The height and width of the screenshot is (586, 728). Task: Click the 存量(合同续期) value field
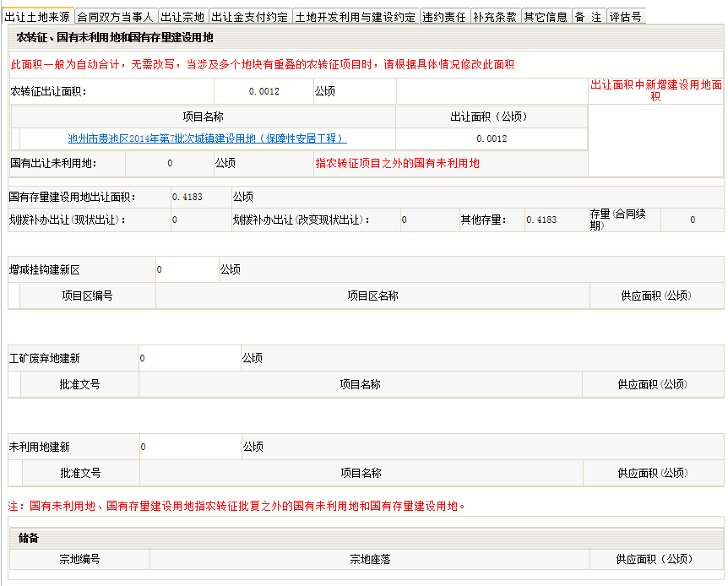tap(692, 220)
